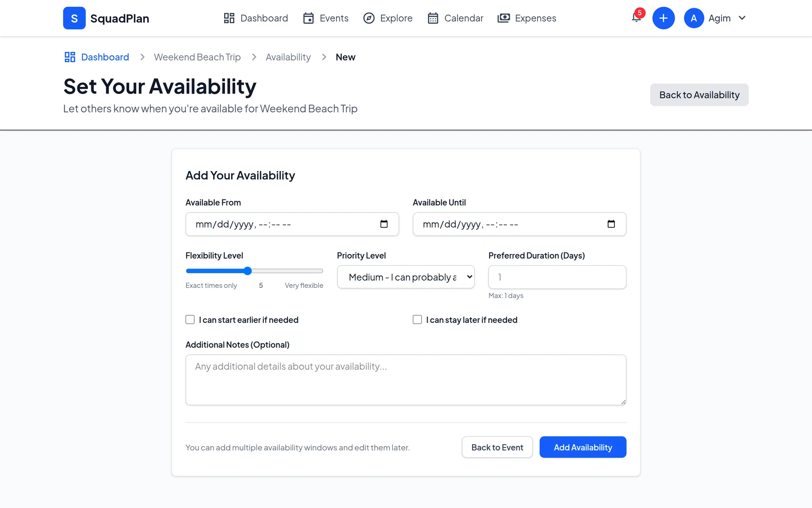This screenshot has height=508, width=812.
Task: Click the Available From date field
Action: tap(292, 224)
